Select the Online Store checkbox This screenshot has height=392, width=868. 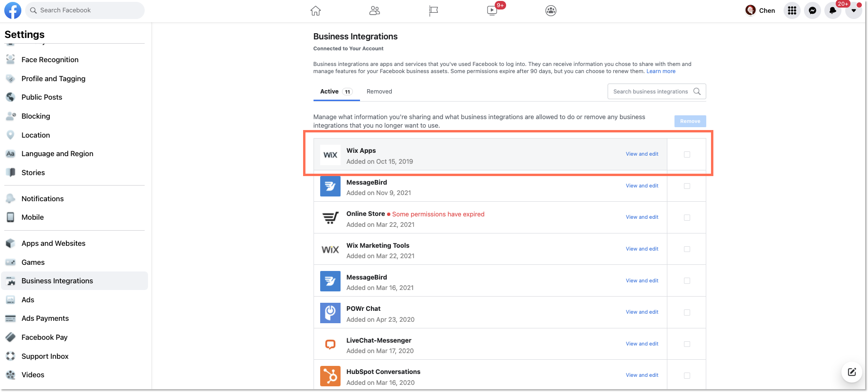[687, 217]
